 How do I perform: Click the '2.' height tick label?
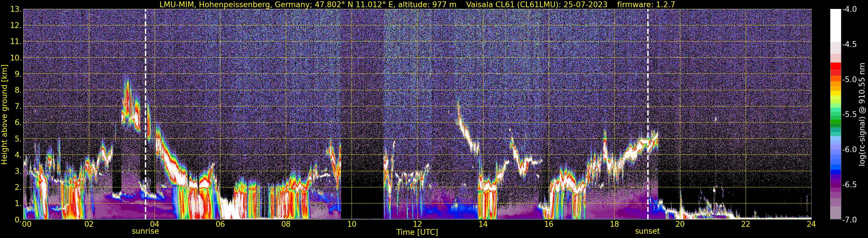18,188
